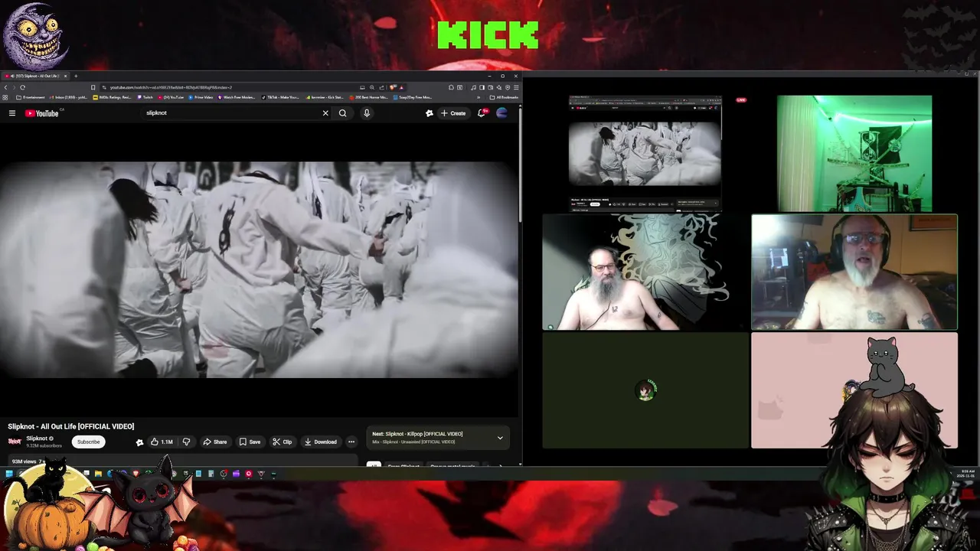This screenshot has height=551, width=980.
Task: Select the From Slipknot filter chip
Action: [403, 465]
